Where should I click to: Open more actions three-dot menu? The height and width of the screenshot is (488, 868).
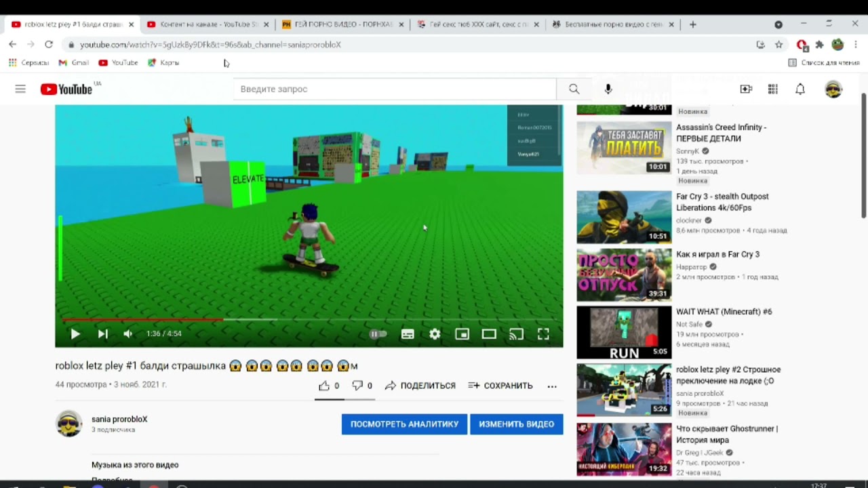tap(552, 386)
